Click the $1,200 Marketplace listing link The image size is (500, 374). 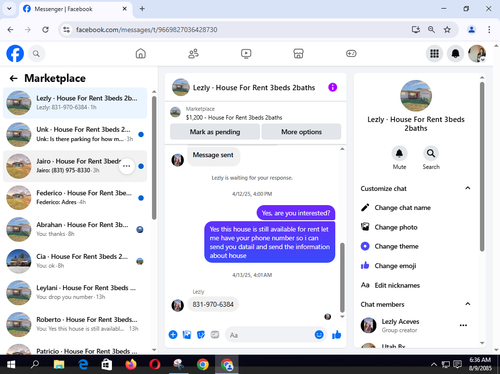pyautogui.click(x=234, y=117)
